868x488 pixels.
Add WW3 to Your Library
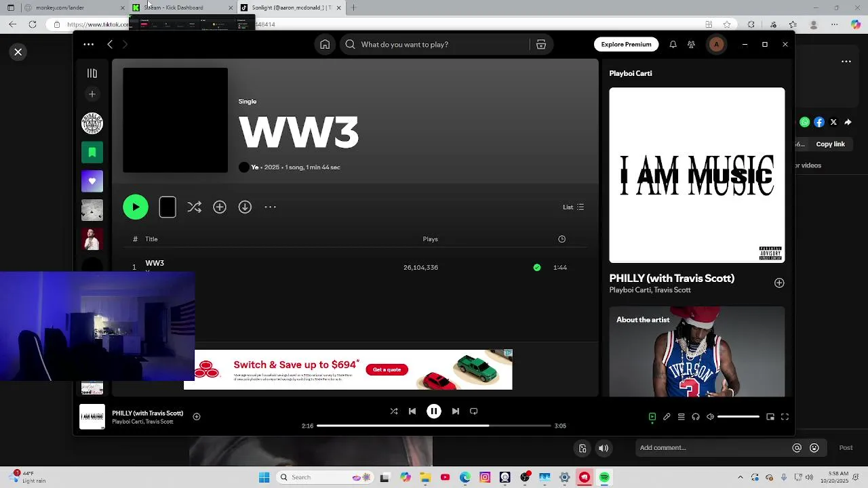click(220, 207)
